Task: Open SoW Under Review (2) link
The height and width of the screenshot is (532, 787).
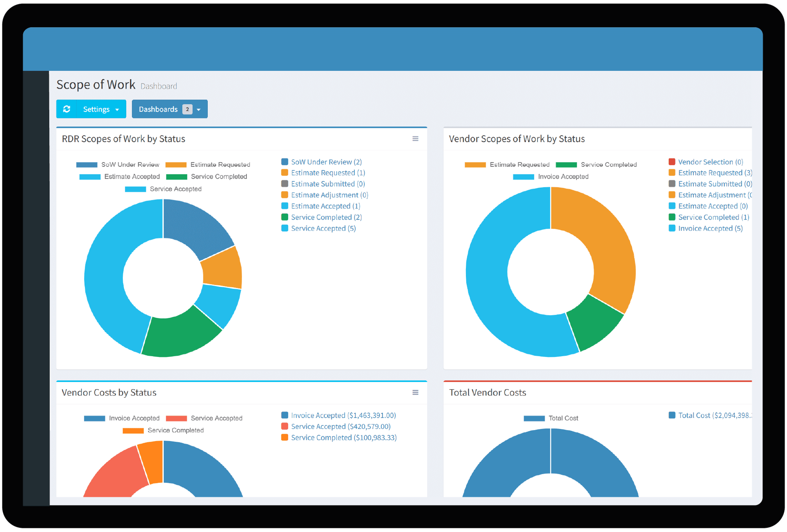Action: 326,162
